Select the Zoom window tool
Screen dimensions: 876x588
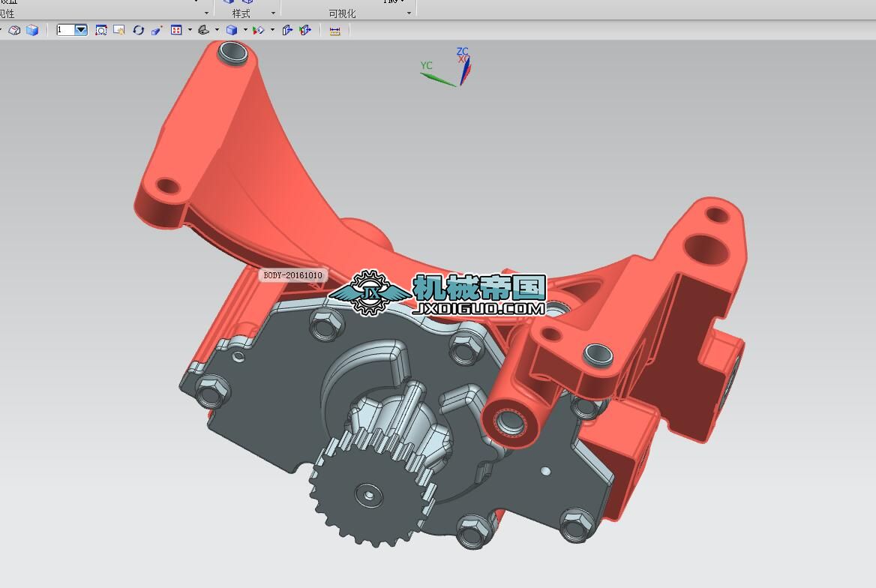(x=119, y=30)
